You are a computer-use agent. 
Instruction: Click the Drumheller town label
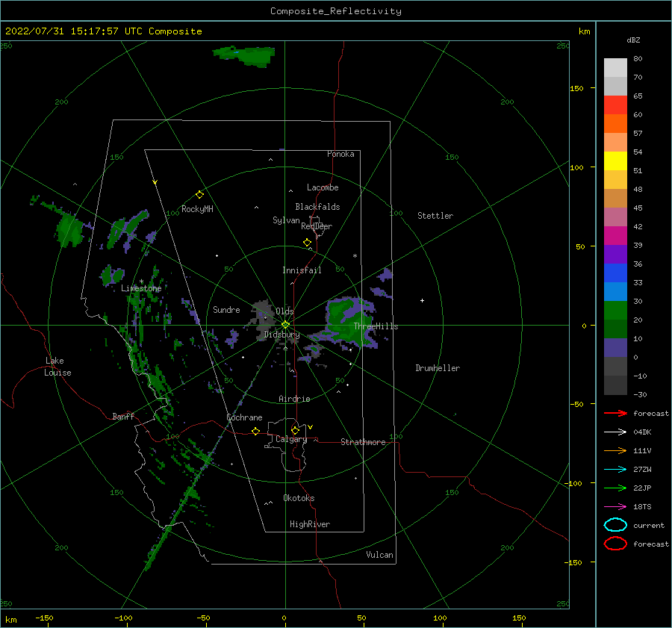click(x=438, y=368)
